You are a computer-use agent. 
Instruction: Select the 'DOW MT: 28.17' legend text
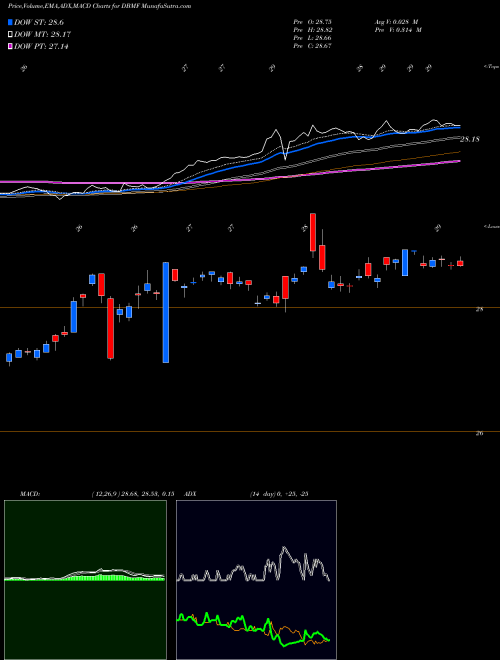tap(43, 35)
